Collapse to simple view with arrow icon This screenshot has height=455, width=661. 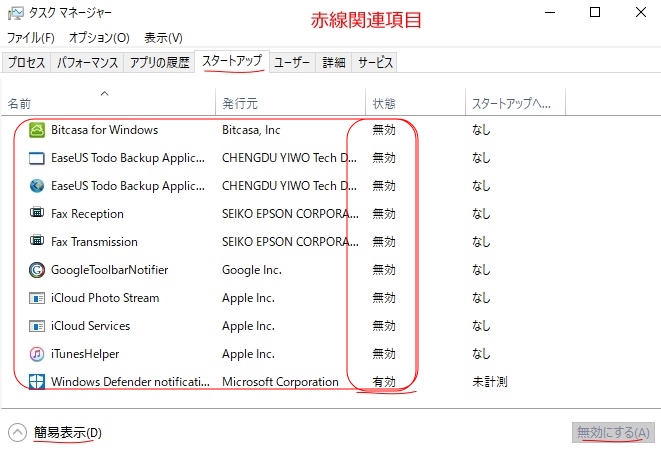tap(17, 433)
